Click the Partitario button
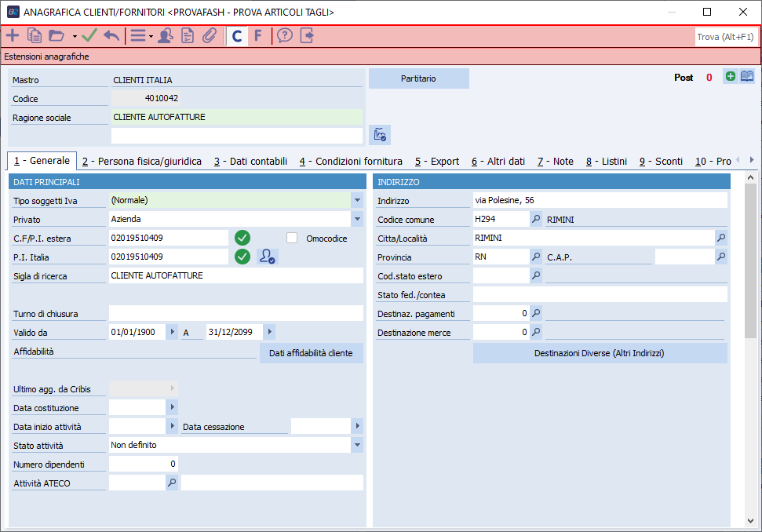Viewport: 762px width, 532px height. (x=418, y=78)
